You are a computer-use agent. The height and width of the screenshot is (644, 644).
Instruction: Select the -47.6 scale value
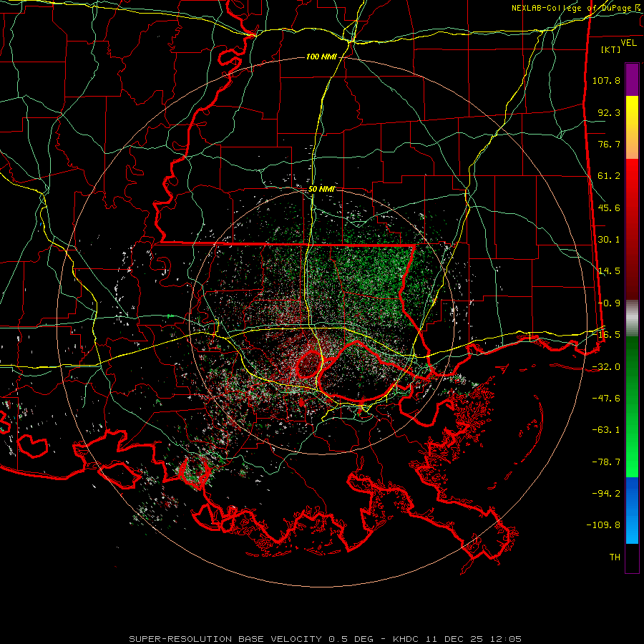[606, 399]
